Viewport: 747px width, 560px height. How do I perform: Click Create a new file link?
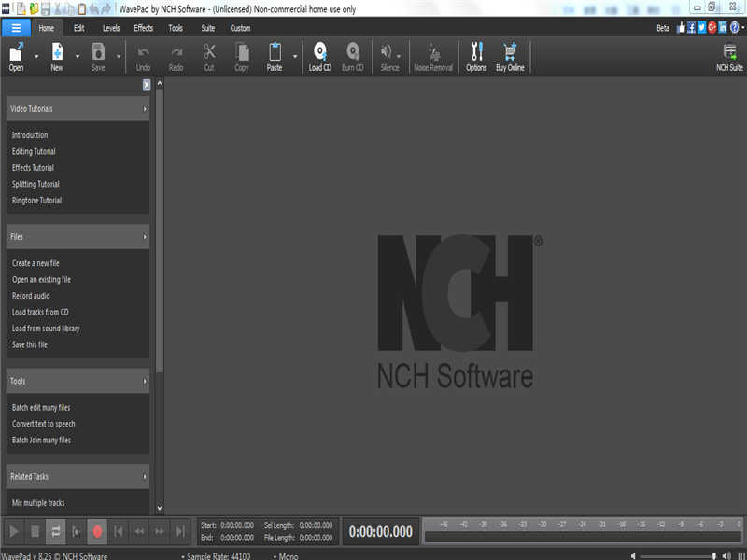[35, 263]
